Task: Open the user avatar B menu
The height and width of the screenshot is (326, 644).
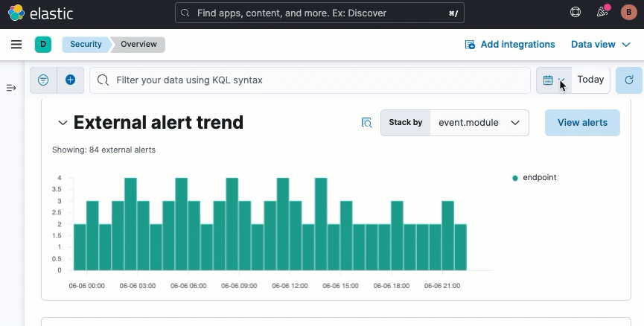Action: (628, 13)
